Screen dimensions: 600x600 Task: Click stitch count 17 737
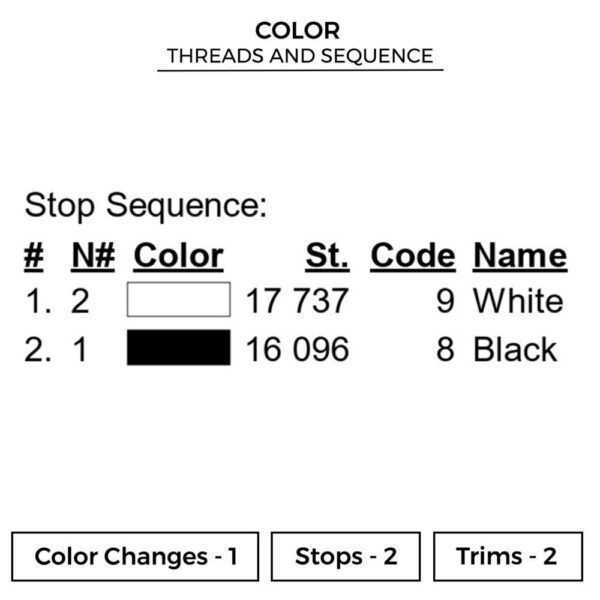click(297, 301)
